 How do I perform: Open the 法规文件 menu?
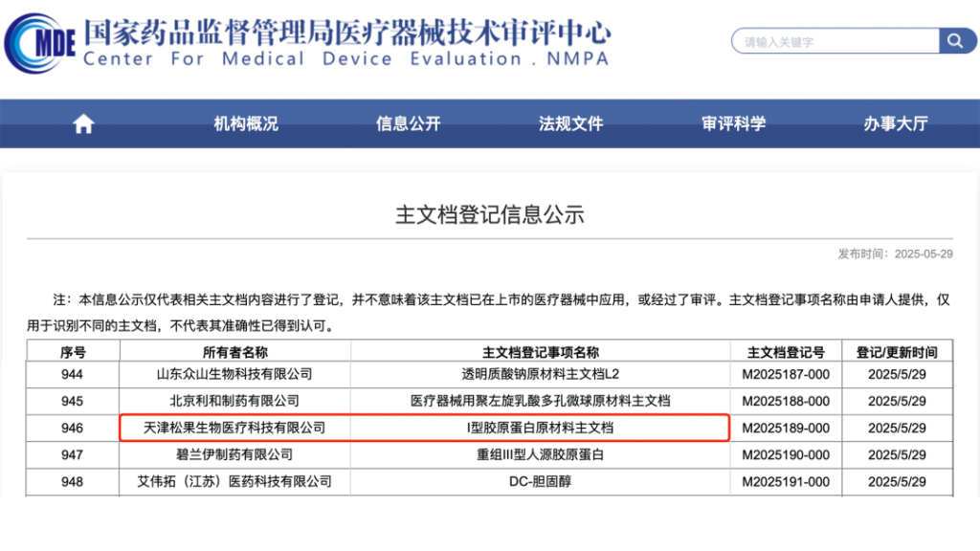(x=571, y=123)
